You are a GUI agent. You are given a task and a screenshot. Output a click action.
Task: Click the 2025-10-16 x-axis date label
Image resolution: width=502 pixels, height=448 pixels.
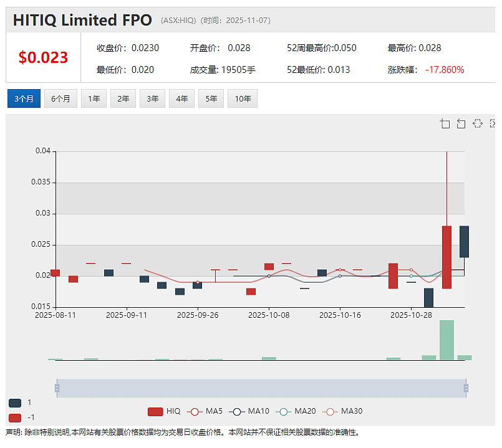[340, 315]
